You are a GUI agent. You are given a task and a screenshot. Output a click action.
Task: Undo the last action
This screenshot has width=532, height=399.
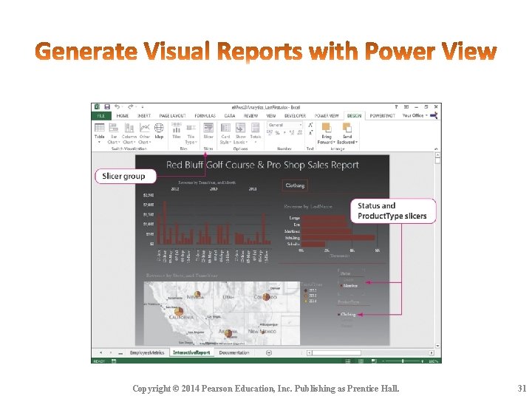pos(117,107)
